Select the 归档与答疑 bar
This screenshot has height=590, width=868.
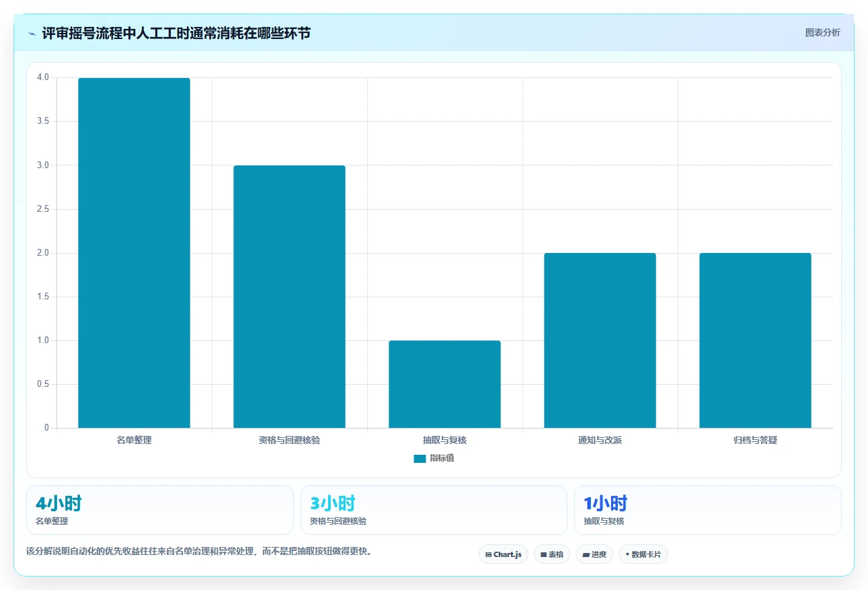[755, 340]
